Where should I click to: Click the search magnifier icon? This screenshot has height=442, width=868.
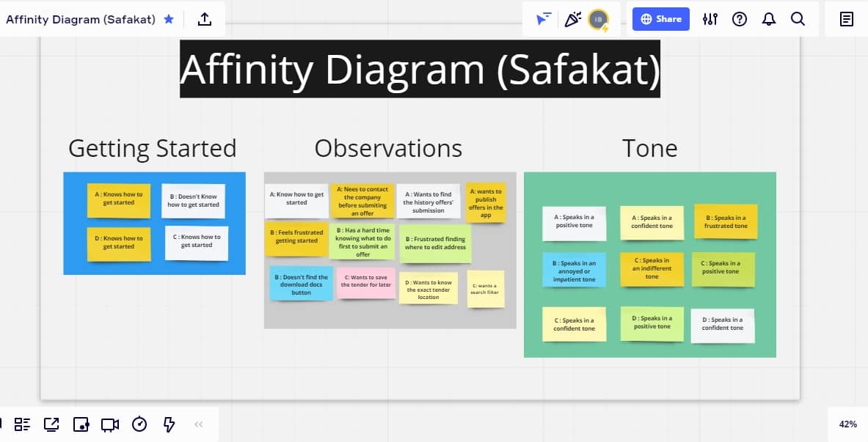coord(798,20)
